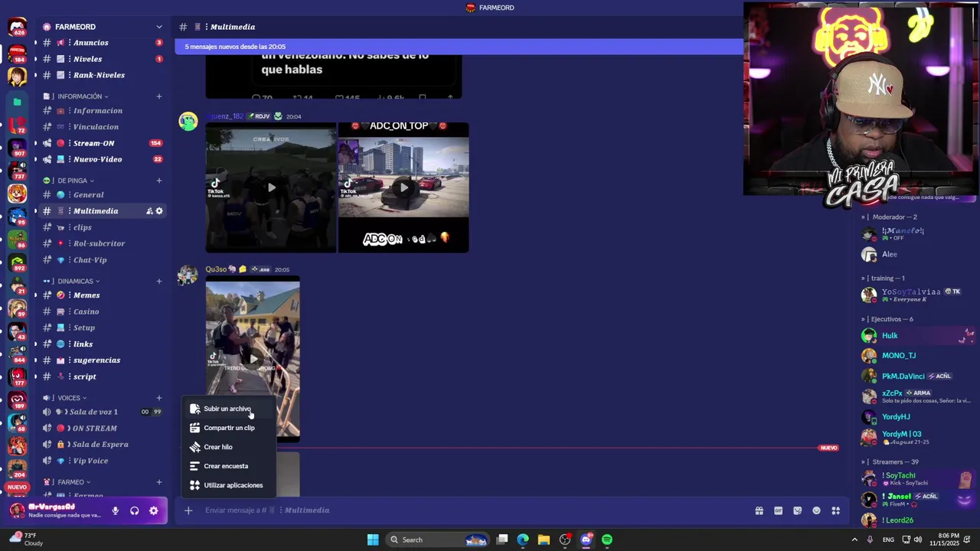Open Hulk's member profile
This screenshot has width=980, height=551.
click(917, 336)
